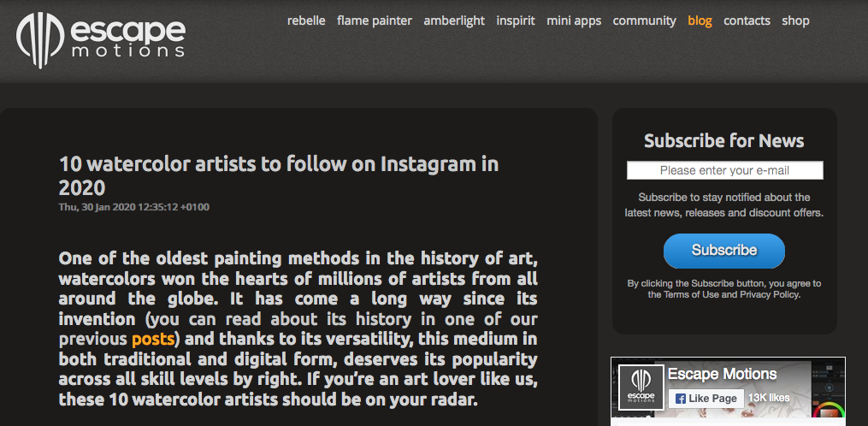
Task: Open the amberlight navigation link
Action: click(x=454, y=21)
